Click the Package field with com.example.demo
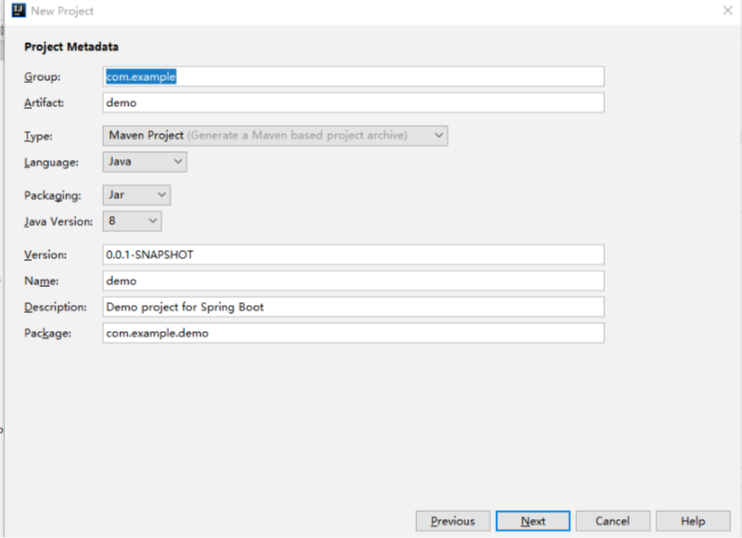Image resolution: width=742 pixels, height=538 pixels. pos(353,333)
